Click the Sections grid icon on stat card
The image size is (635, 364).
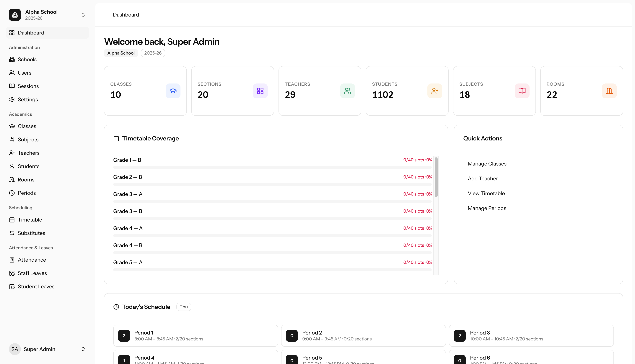pyautogui.click(x=260, y=91)
